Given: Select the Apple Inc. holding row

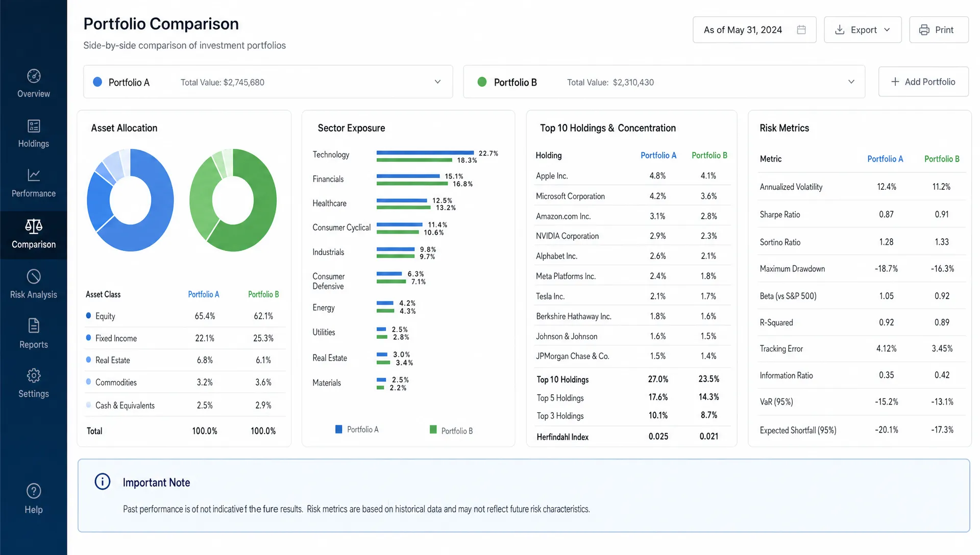Looking at the screenshot, I should [x=632, y=175].
